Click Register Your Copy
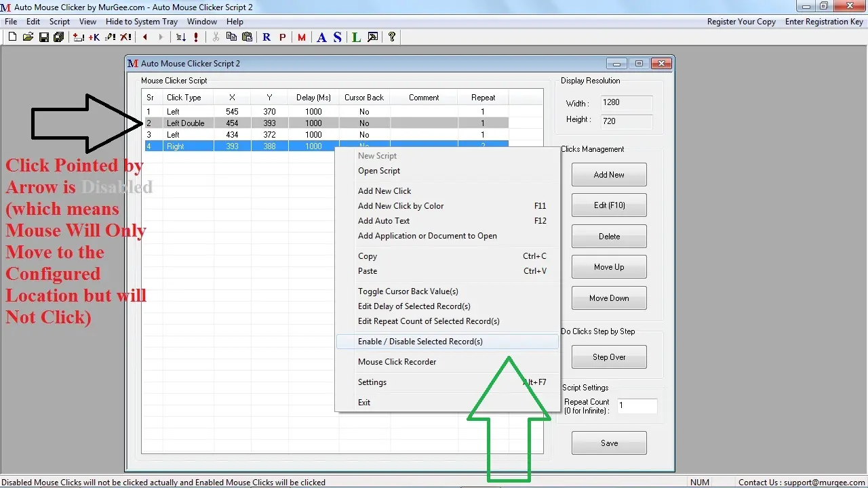The width and height of the screenshot is (868, 488). (x=741, y=22)
